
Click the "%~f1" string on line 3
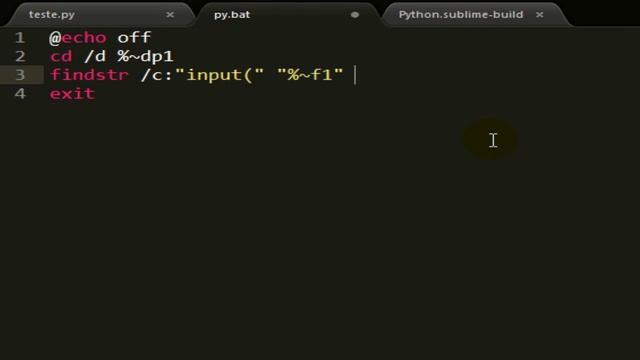click(x=310, y=75)
